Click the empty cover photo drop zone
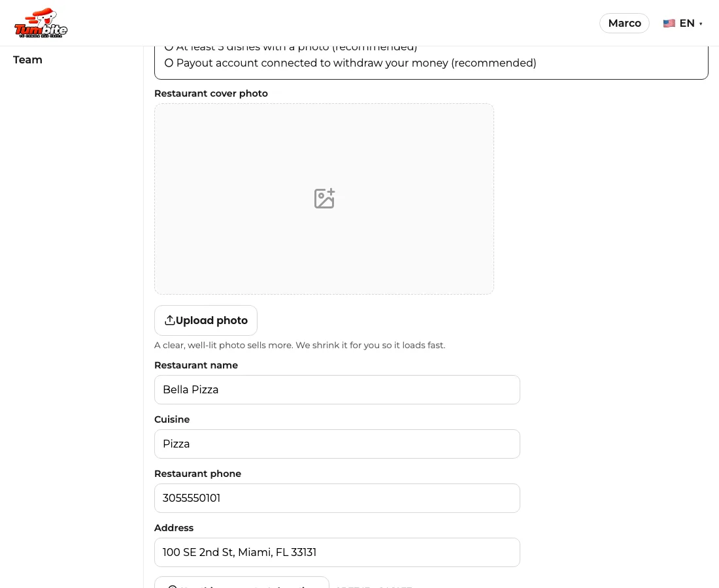The height and width of the screenshot is (588, 719). (x=324, y=199)
